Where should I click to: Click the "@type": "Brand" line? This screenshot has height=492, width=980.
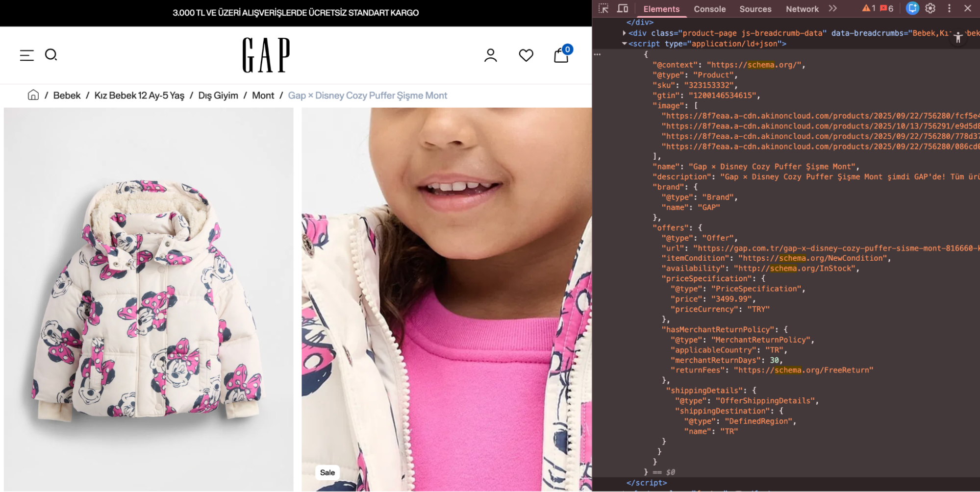pos(700,197)
